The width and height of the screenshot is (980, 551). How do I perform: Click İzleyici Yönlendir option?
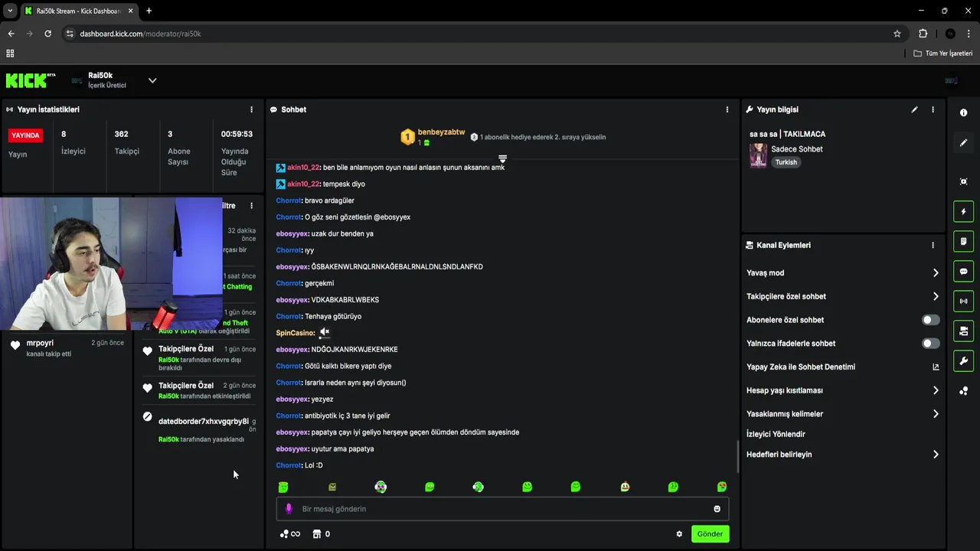[776, 434]
